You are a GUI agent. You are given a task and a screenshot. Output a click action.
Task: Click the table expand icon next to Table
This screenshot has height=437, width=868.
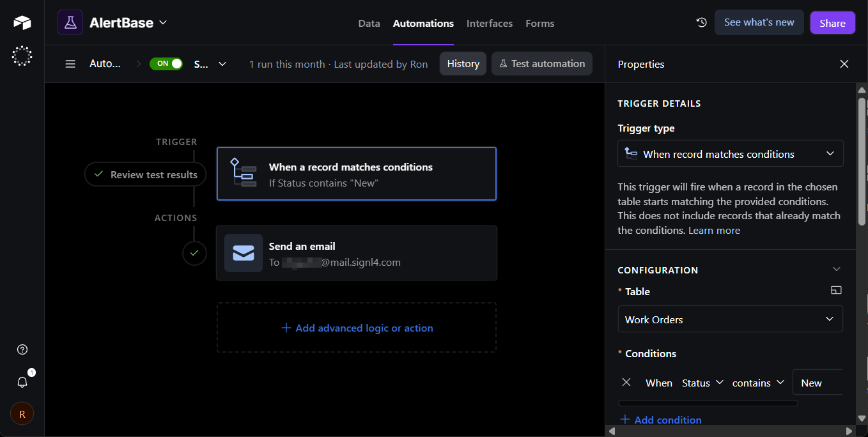pos(836,291)
